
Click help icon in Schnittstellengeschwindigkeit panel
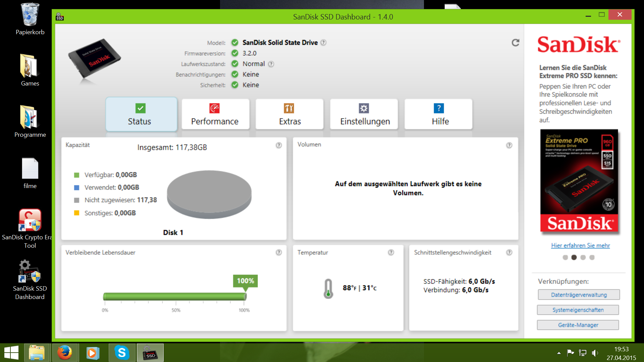[x=509, y=252]
